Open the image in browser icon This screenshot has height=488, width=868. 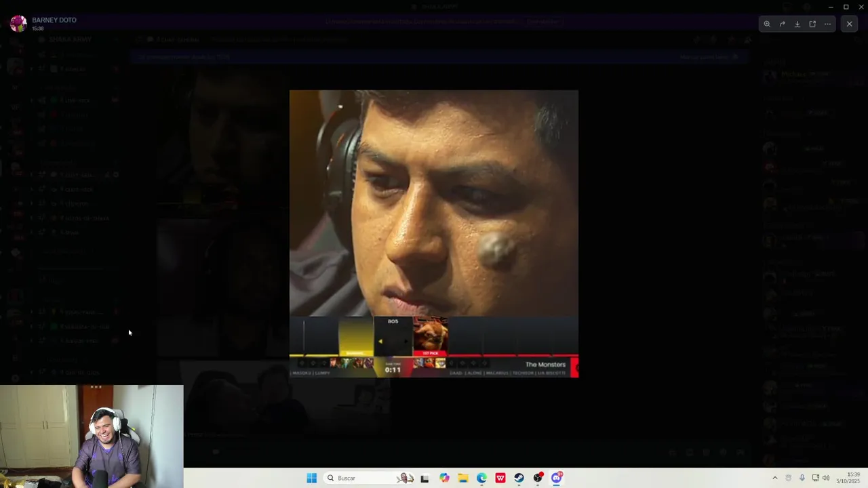click(x=812, y=24)
